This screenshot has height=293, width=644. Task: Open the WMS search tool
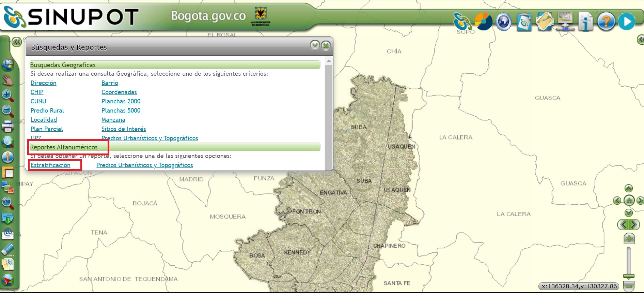[x=7, y=203]
